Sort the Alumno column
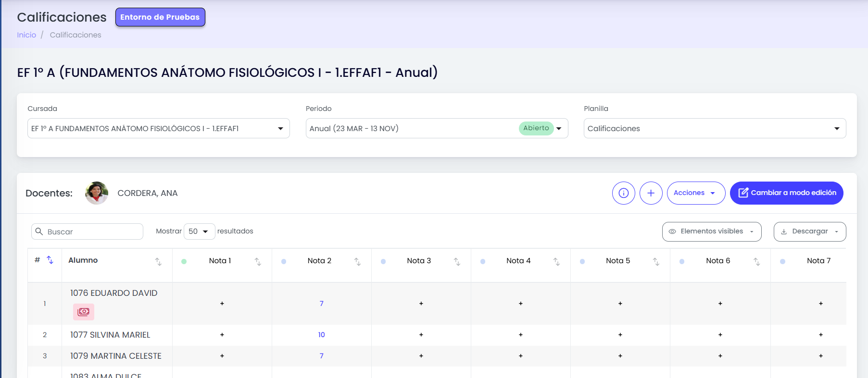The height and width of the screenshot is (378, 868). point(158,261)
